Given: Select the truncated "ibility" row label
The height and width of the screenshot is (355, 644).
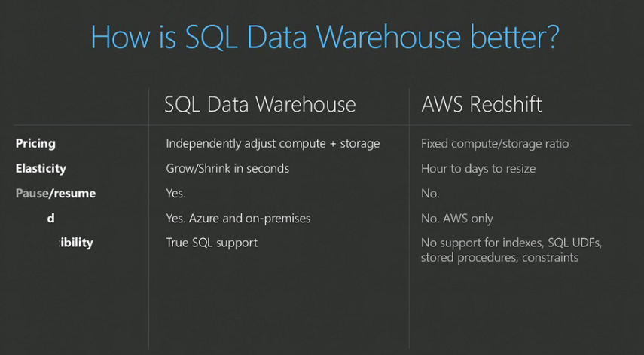Looking at the screenshot, I should (x=76, y=243).
